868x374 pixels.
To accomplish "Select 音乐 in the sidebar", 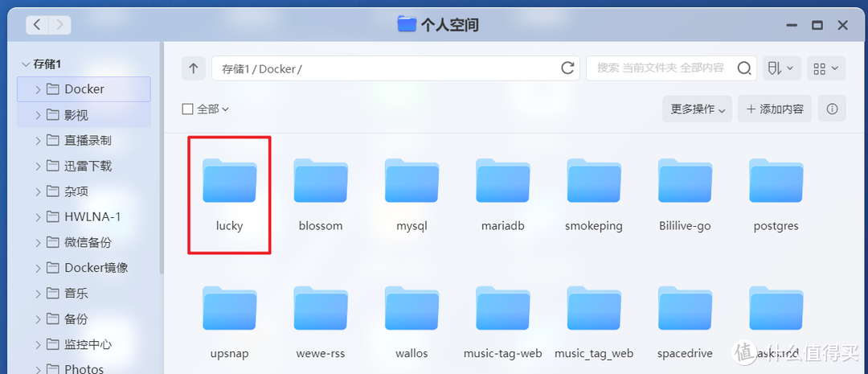I will click(84, 294).
